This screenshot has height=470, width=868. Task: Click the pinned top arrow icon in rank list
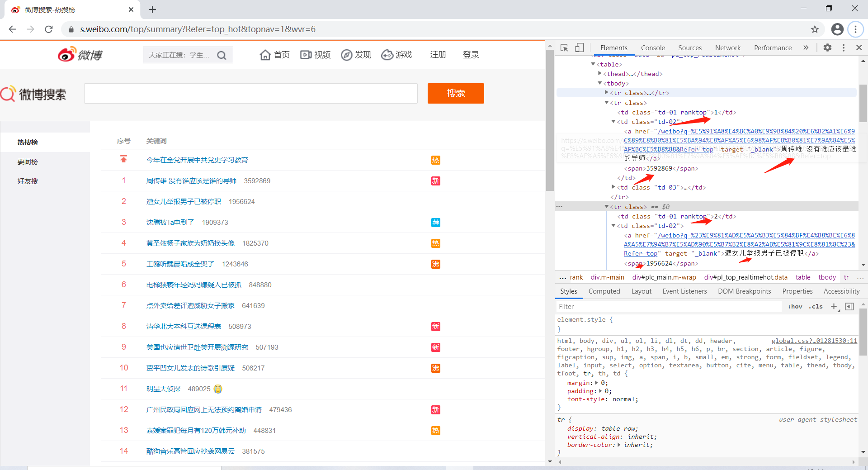click(x=123, y=159)
